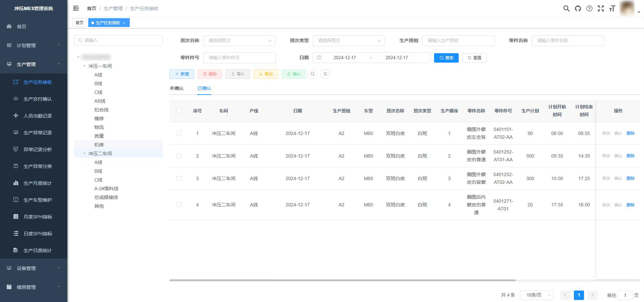The width and height of the screenshot is (644, 302).
Task: Click the sidebar collapse hamburger icon
Action: (x=76, y=8)
